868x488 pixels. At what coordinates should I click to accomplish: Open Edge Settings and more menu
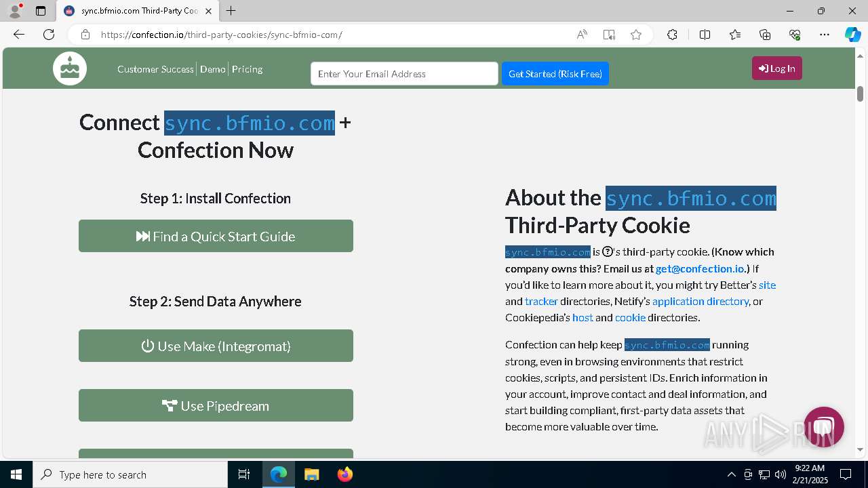[825, 35]
